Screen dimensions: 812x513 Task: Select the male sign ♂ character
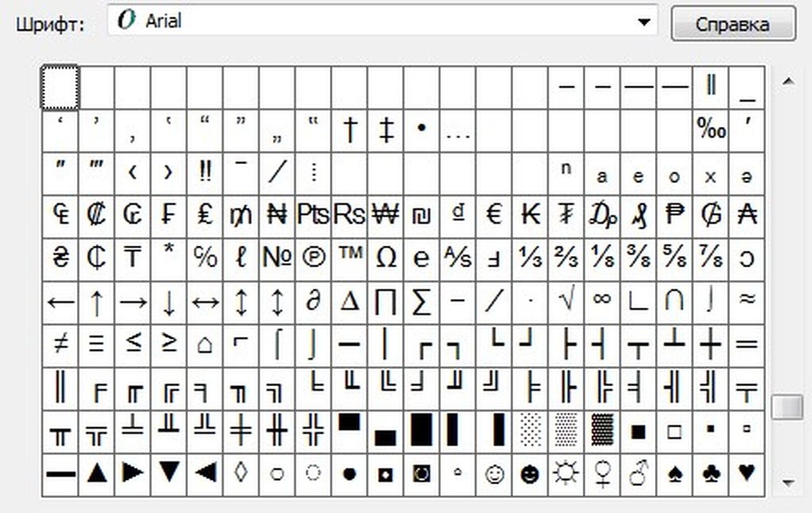point(638,474)
